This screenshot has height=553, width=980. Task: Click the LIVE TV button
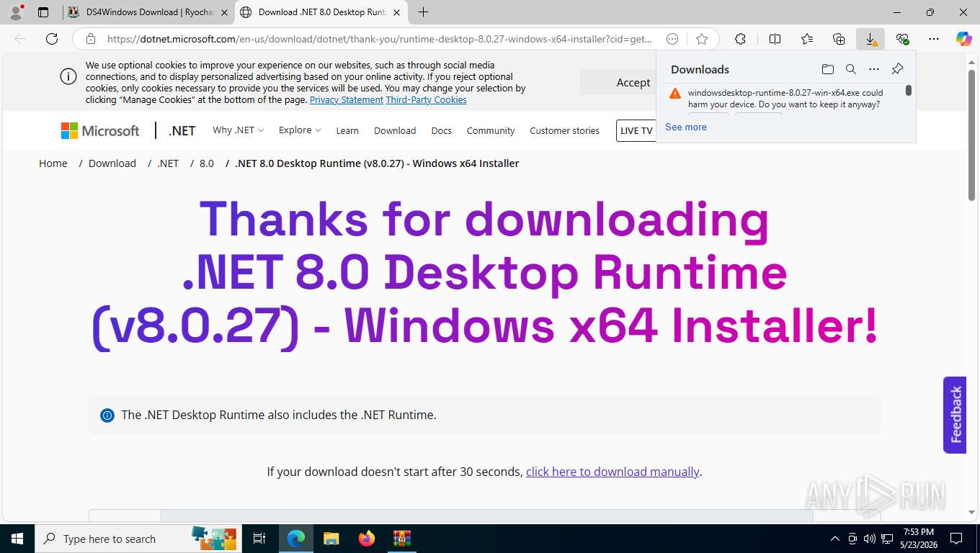[x=636, y=130]
